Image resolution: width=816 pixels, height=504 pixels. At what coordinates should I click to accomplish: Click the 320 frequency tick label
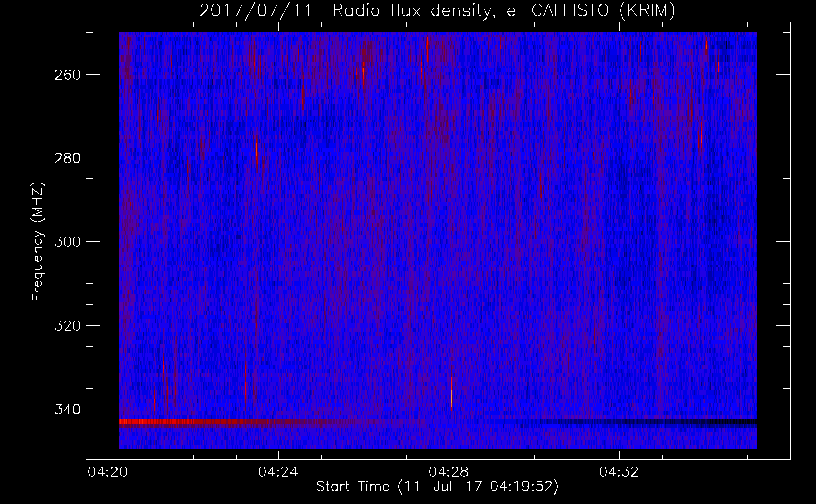point(67,326)
